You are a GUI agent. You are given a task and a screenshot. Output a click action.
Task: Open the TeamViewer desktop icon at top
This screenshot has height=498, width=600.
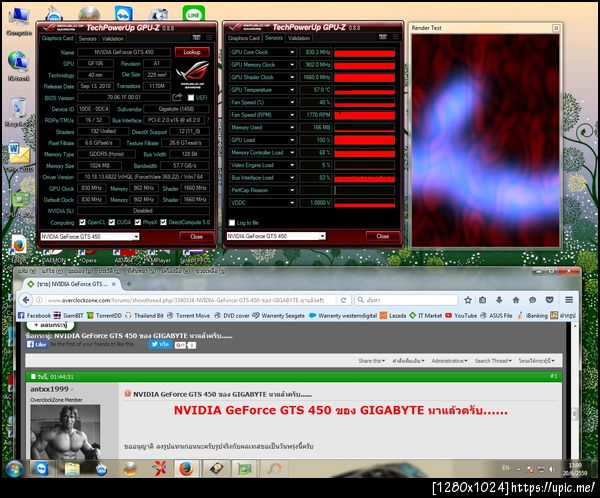pyautogui.click(x=124, y=14)
